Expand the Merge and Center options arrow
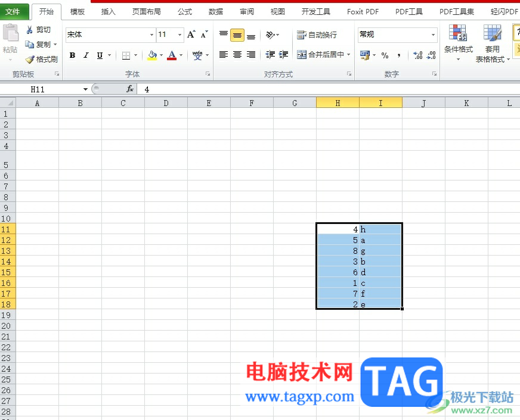 tap(348, 55)
